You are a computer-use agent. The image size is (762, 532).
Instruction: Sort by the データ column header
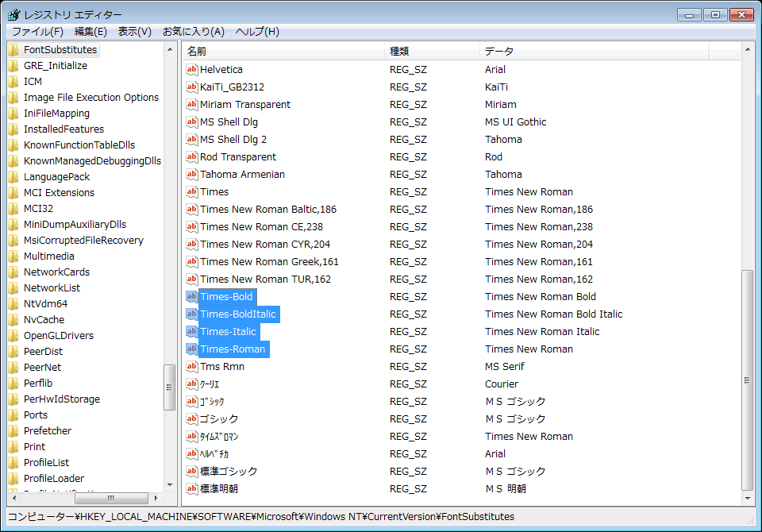[595, 51]
